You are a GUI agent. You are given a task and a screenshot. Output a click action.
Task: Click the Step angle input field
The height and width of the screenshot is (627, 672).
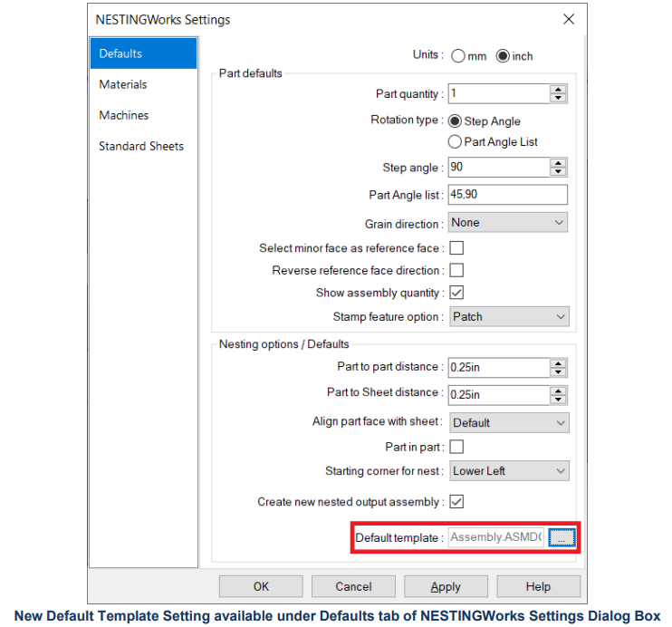(499, 168)
